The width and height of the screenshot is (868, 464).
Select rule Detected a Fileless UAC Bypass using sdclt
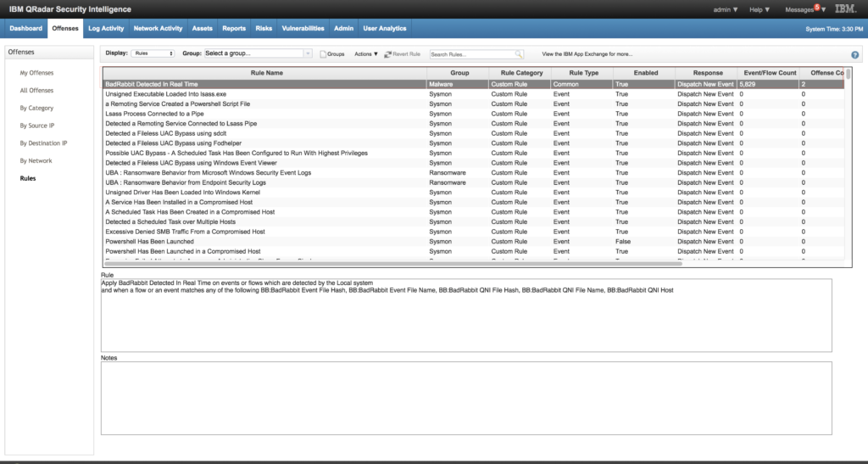point(474,133)
